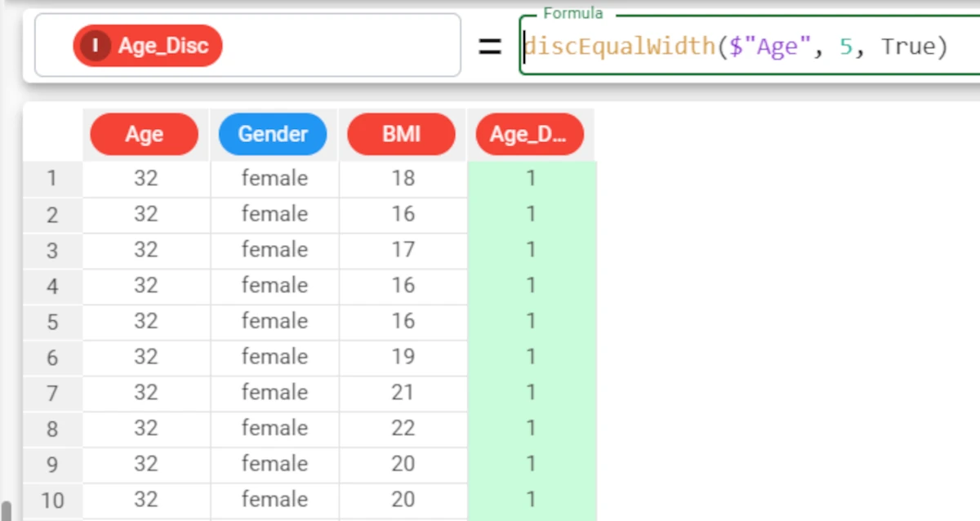
Task: Click Gender cell female in row 8
Action: tap(274, 429)
